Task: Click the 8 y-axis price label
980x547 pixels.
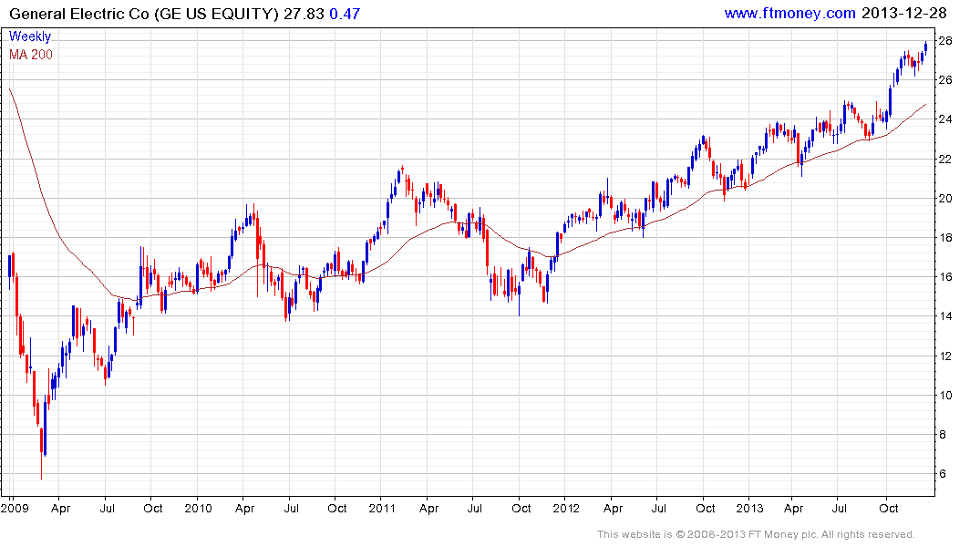Action: [x=943, y=435]
